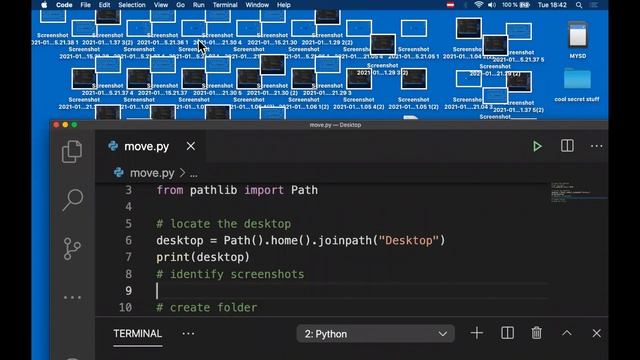Split the terminal pane
This screenshot has height=360, width=640.
tap(507, 333)
